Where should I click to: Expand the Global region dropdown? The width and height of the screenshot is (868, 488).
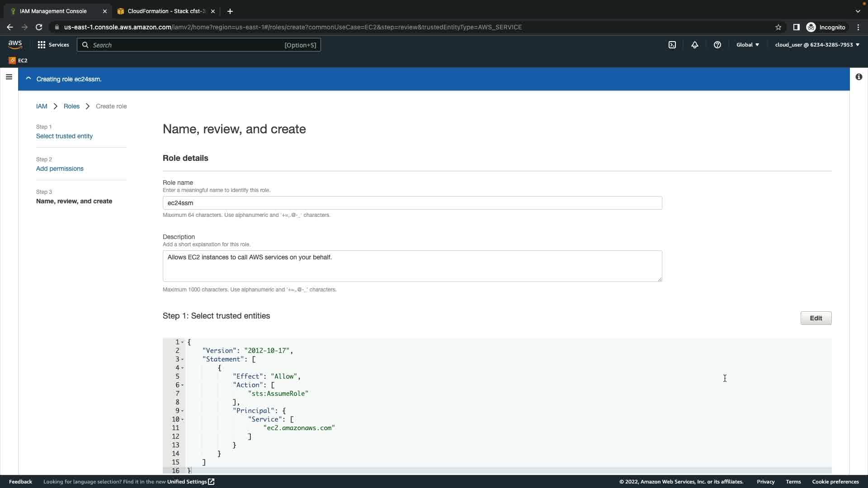tap(748, 45)
